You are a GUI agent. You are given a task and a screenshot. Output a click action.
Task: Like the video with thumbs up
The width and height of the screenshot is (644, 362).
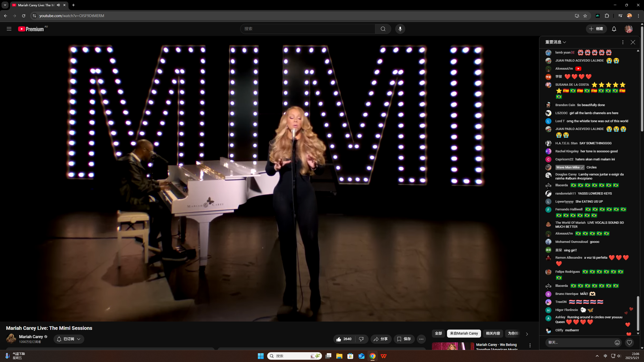[x=344, y=339]
